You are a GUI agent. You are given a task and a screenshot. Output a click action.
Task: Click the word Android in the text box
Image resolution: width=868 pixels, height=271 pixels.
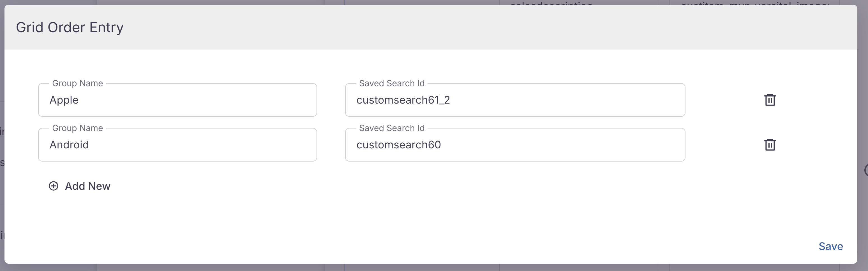[69, 145]
